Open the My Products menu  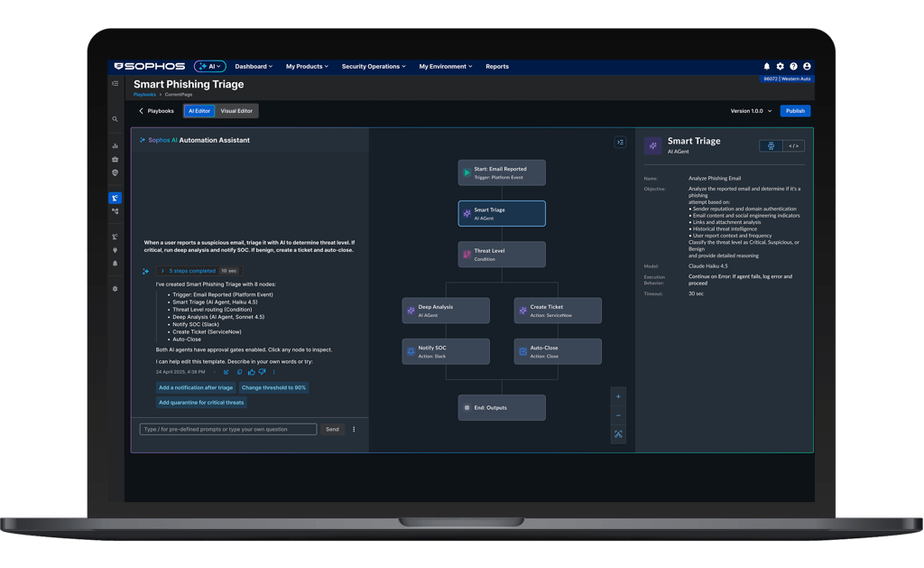[307, 67]
